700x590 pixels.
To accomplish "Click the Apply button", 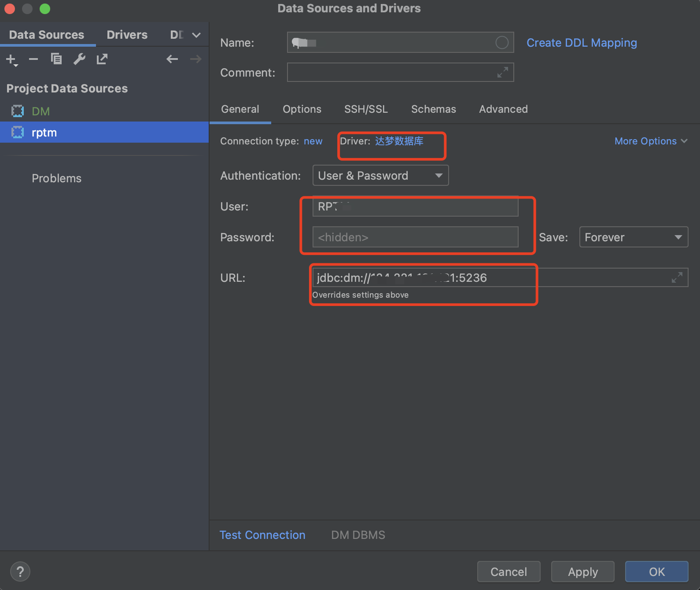I will pos(583,572).
